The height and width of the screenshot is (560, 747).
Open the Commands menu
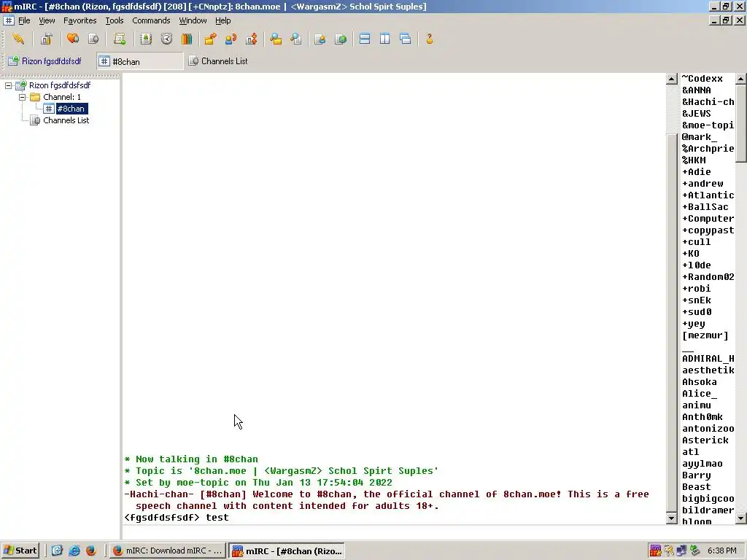click(x=151, y=20)
